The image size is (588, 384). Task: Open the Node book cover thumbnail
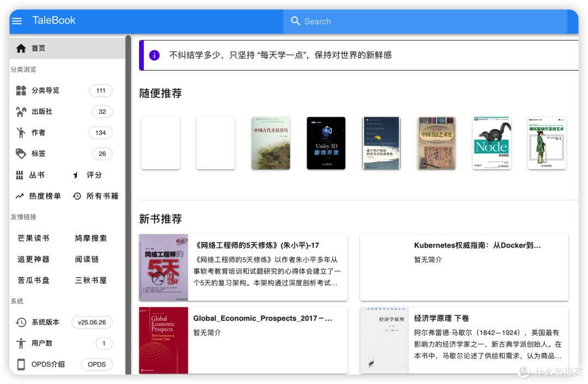coord(492,143)
